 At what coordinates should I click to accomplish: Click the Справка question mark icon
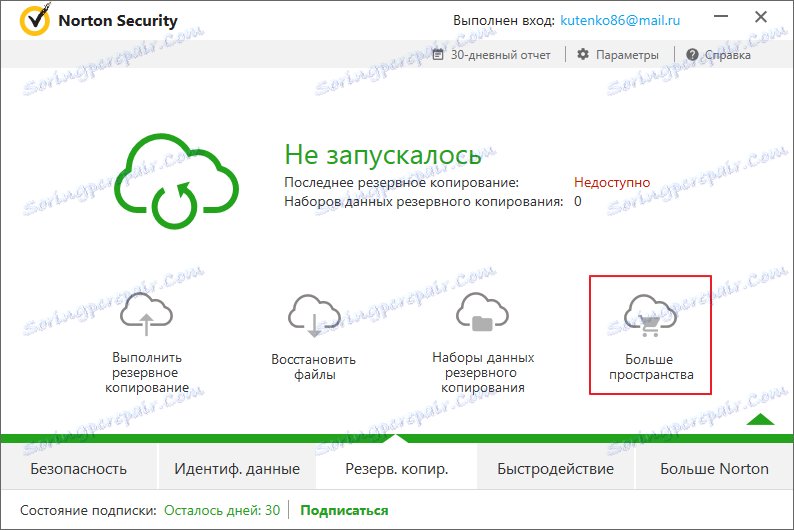[692, 55]
